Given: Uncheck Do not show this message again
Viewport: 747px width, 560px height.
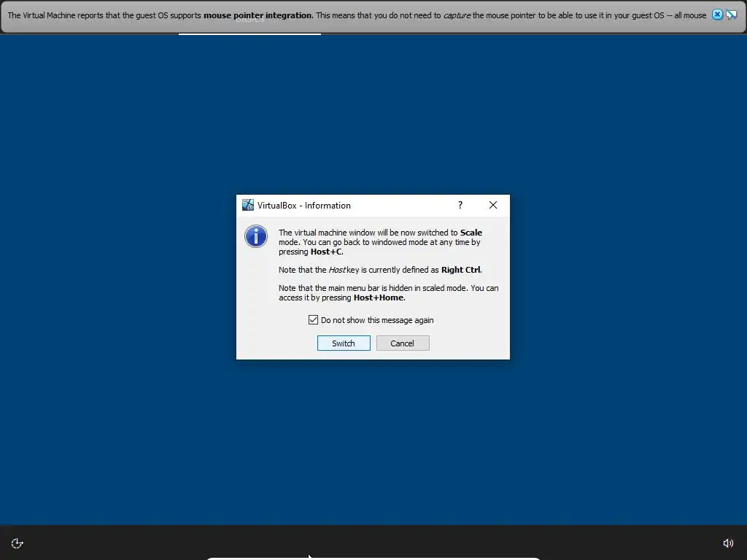Looking at the screenshot, I should (313, 320).
